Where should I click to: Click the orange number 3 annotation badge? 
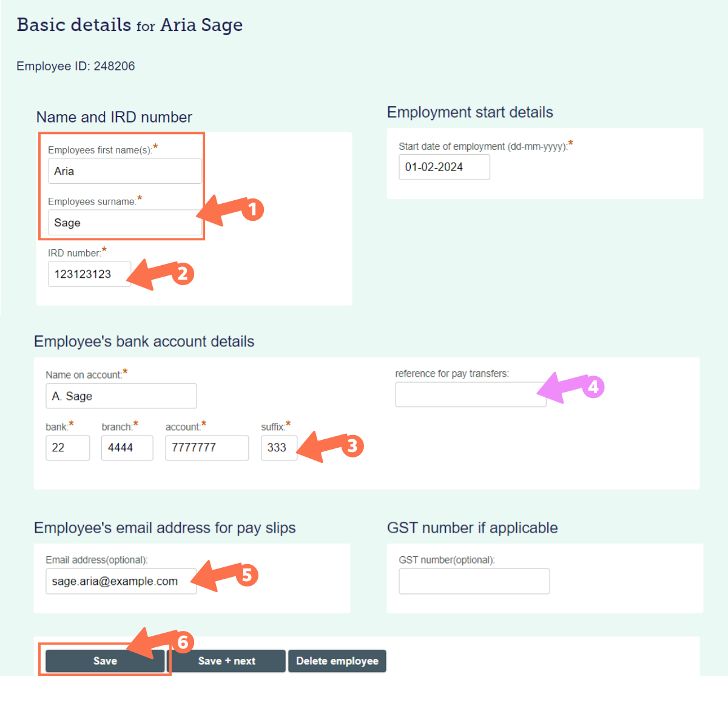(352, 447)
